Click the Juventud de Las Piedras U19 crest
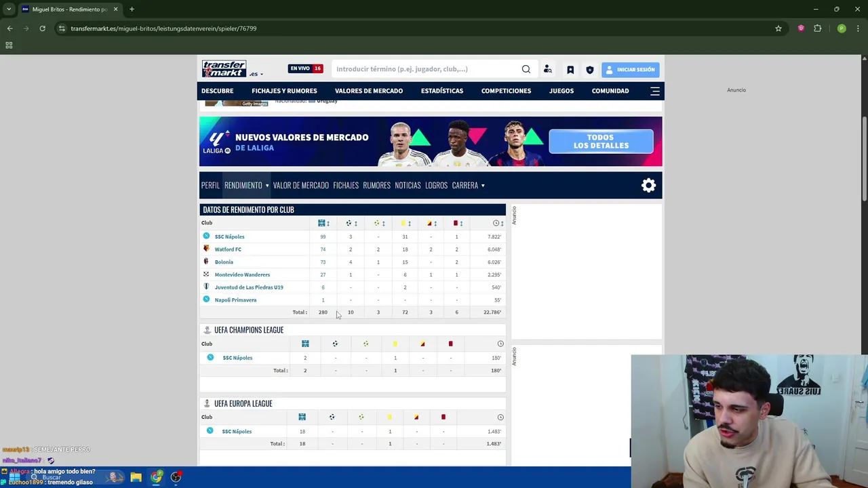The image size is (868, 488). [206, 287]
